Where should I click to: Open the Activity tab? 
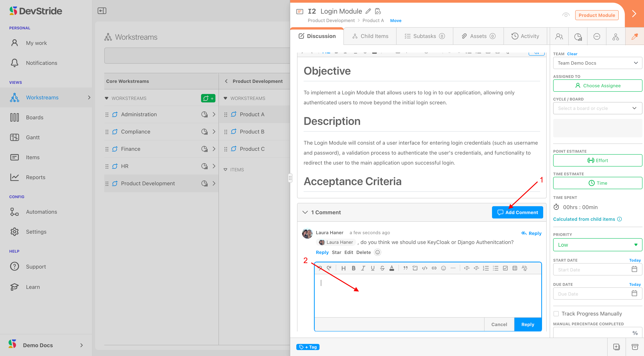pyautogui.click(x=525, y=36)
